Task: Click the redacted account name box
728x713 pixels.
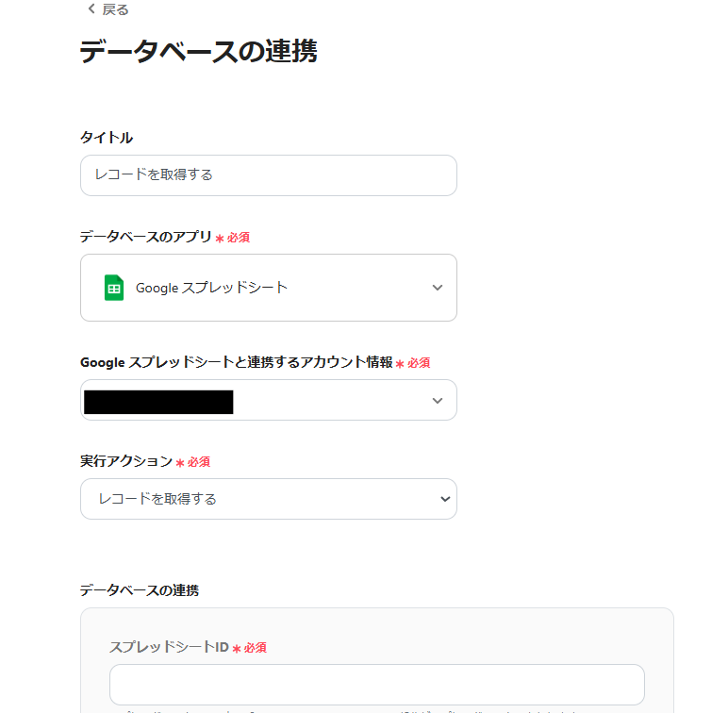Action: [158, 402]
